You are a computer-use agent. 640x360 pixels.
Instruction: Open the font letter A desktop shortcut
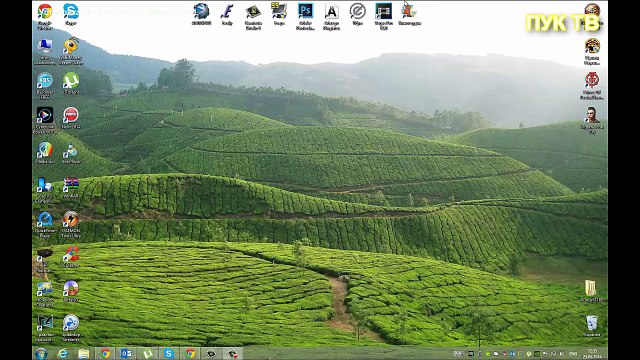(331, 17)
